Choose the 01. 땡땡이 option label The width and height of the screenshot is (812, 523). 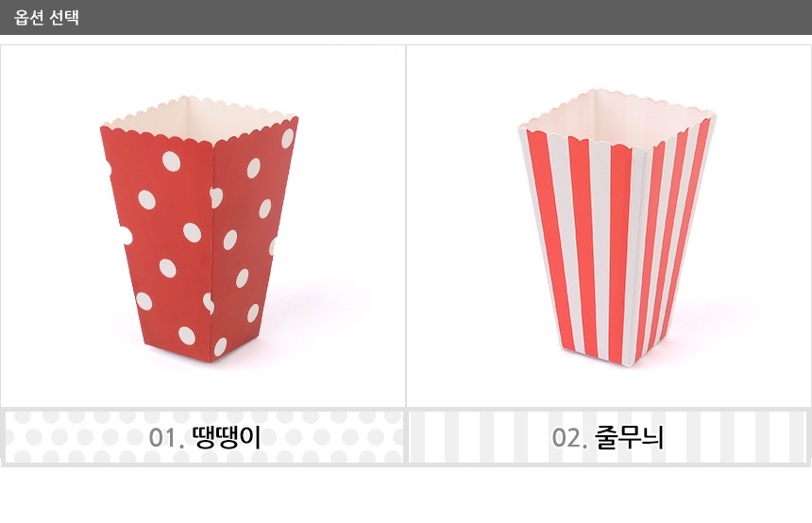point(205,437)
